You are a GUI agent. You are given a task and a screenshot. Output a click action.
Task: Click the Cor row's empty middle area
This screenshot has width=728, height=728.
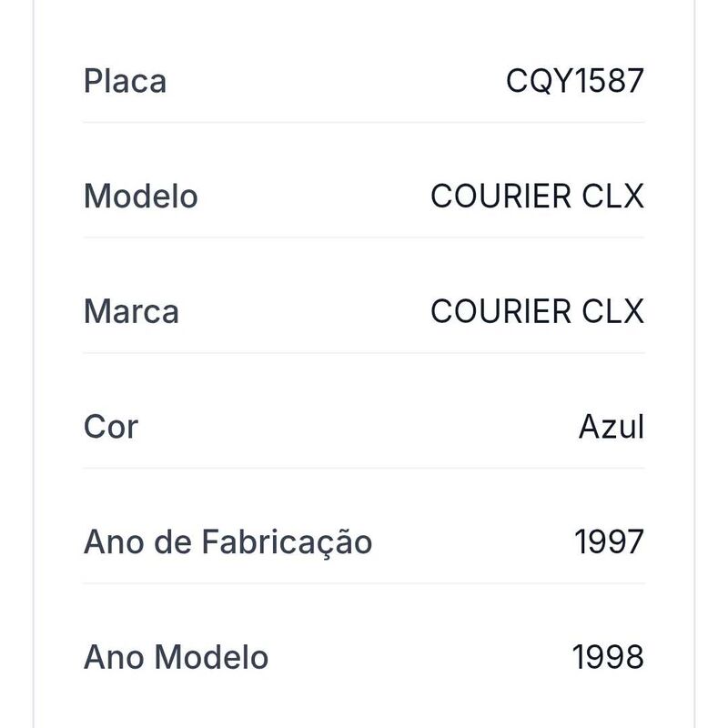(359, 427)
